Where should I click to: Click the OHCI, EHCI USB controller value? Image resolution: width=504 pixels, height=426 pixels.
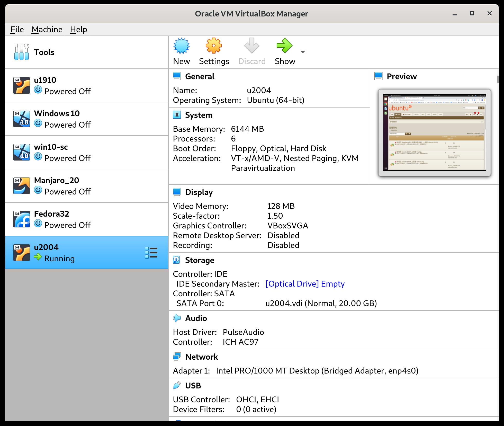click(x=257, y=400)
